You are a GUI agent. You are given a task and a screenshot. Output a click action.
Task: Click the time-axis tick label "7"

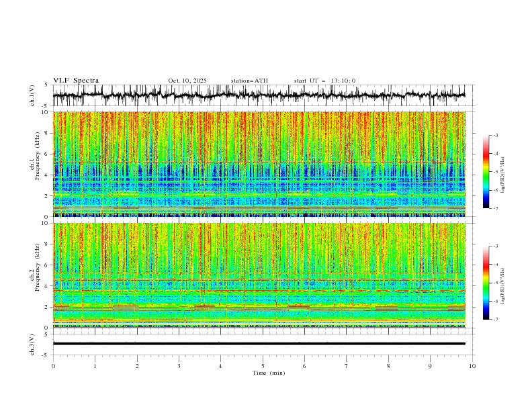click(347, 366)
